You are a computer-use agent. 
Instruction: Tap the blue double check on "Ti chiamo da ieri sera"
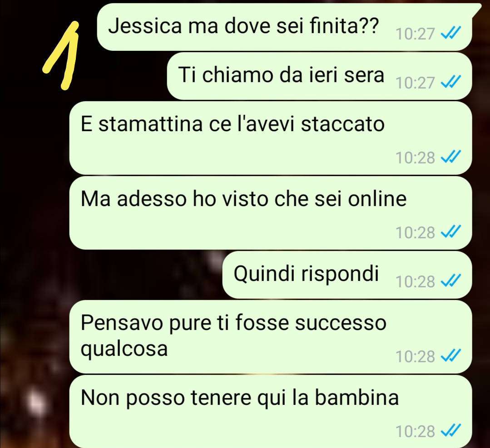(450, 82)
